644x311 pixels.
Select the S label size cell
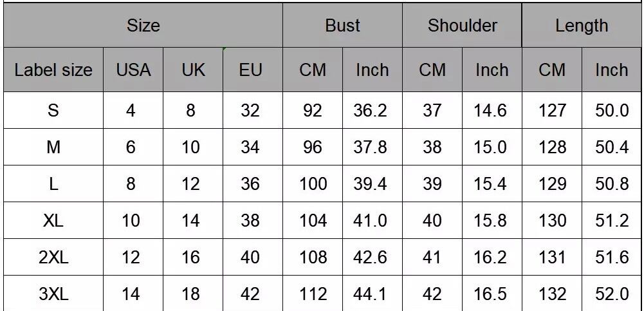pos(53,111)
